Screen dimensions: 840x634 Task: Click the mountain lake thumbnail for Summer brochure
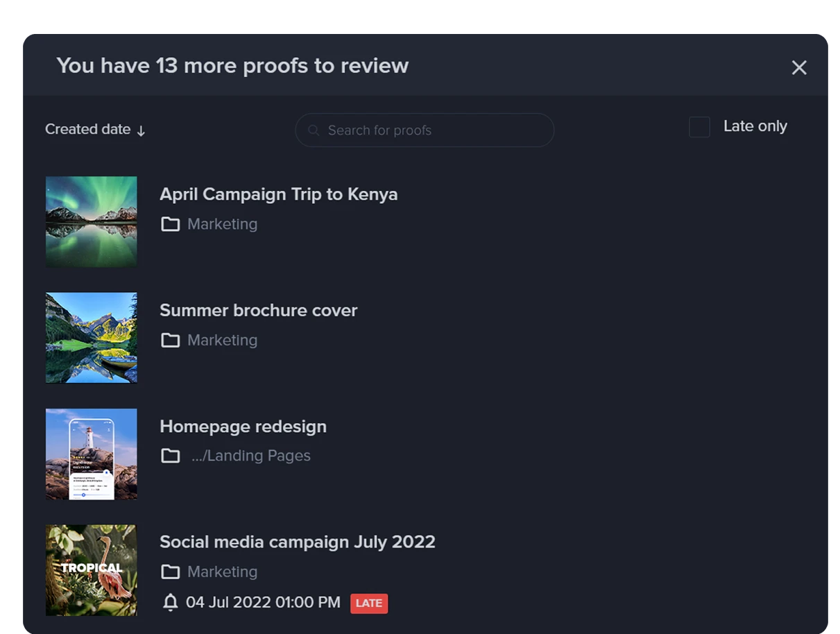[92, 338]
